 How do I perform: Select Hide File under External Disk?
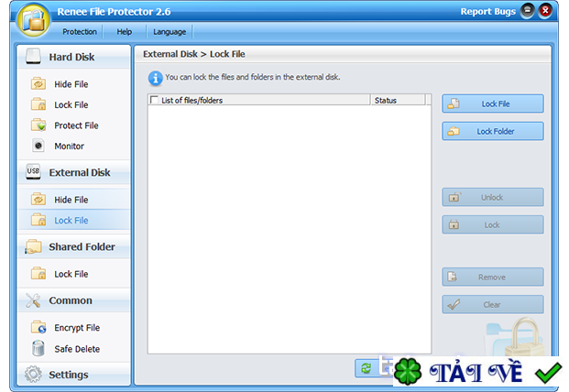tap(71, 200)
